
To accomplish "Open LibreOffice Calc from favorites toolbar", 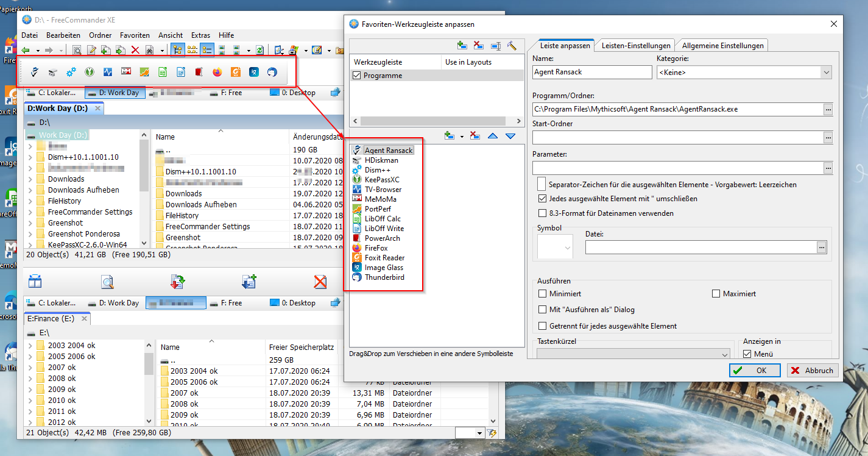I will tap(163, 72).
